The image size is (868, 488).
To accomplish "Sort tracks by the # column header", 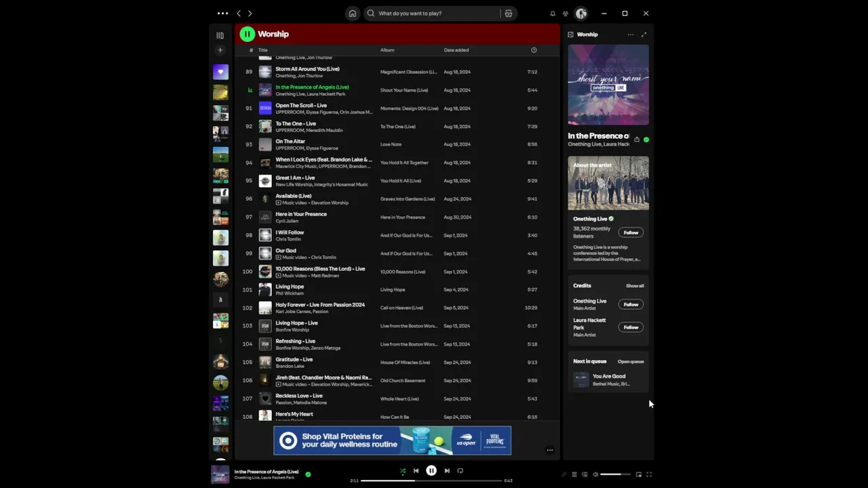I will point(251,50).
